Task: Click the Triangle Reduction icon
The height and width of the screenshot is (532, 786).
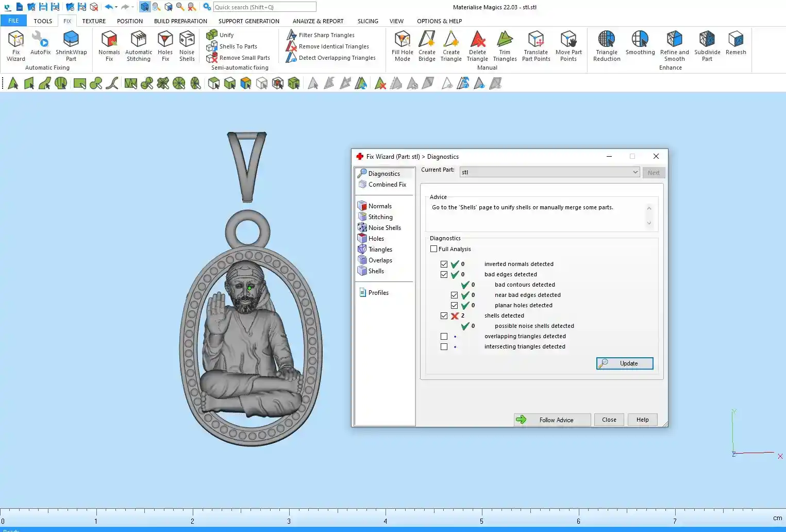Action: 607,45
